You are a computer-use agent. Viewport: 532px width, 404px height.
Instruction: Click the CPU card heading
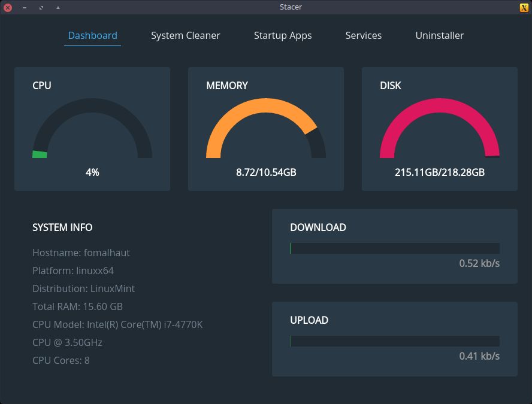(x=42, y=86)
